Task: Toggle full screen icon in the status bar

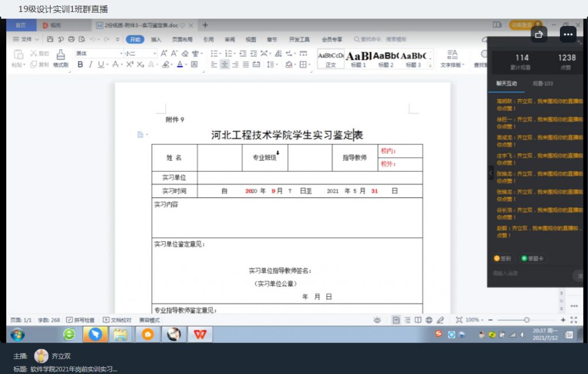Action: (574, 320)
